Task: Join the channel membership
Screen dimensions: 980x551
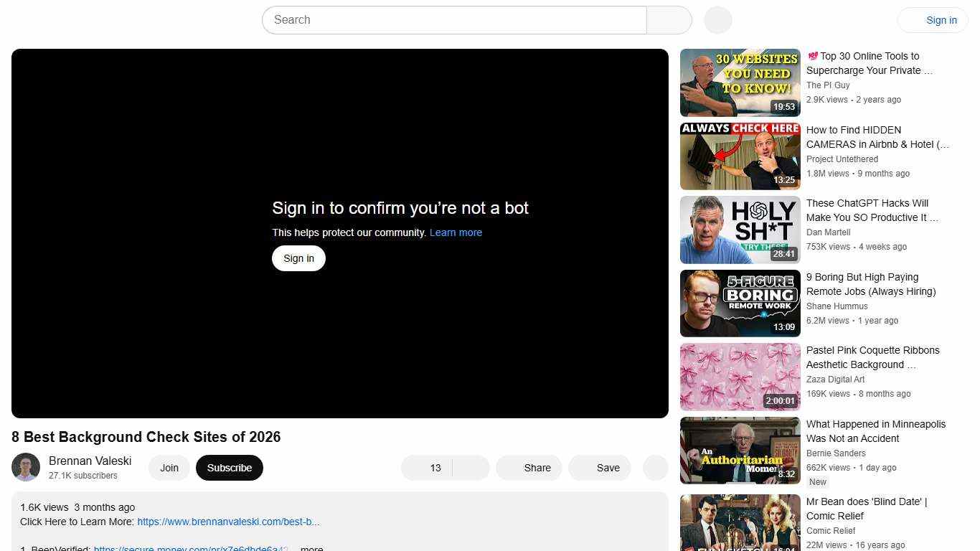Action: pyautogui.click(x=169, y=467)
